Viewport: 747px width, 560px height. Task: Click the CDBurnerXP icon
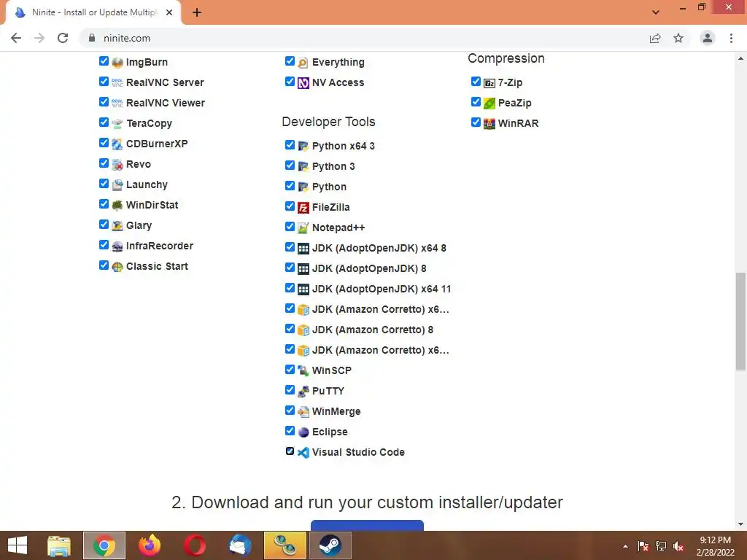tap(117, 144)
